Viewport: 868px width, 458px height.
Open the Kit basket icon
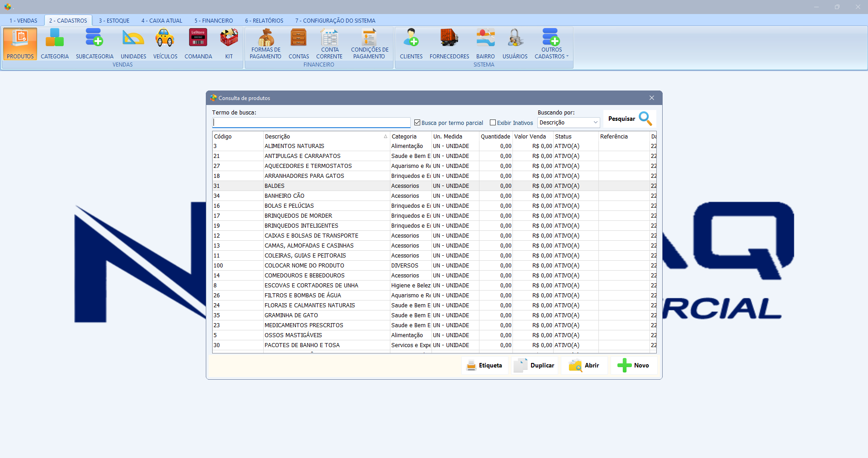point(229,43)
